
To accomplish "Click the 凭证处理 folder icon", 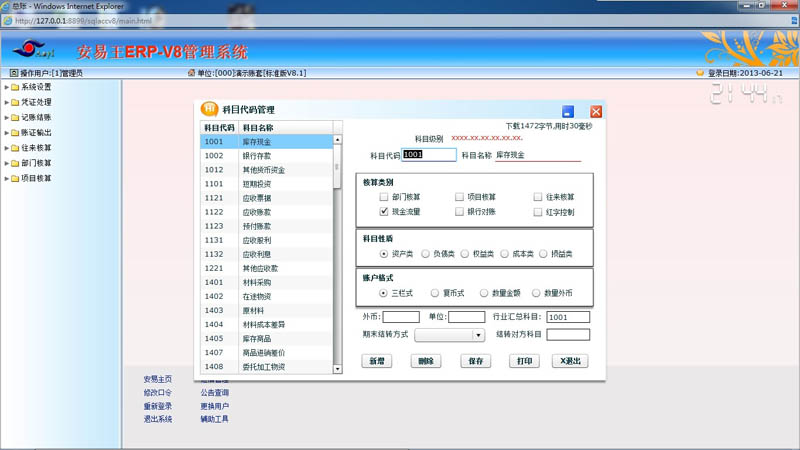I will (x=15, y=102).
